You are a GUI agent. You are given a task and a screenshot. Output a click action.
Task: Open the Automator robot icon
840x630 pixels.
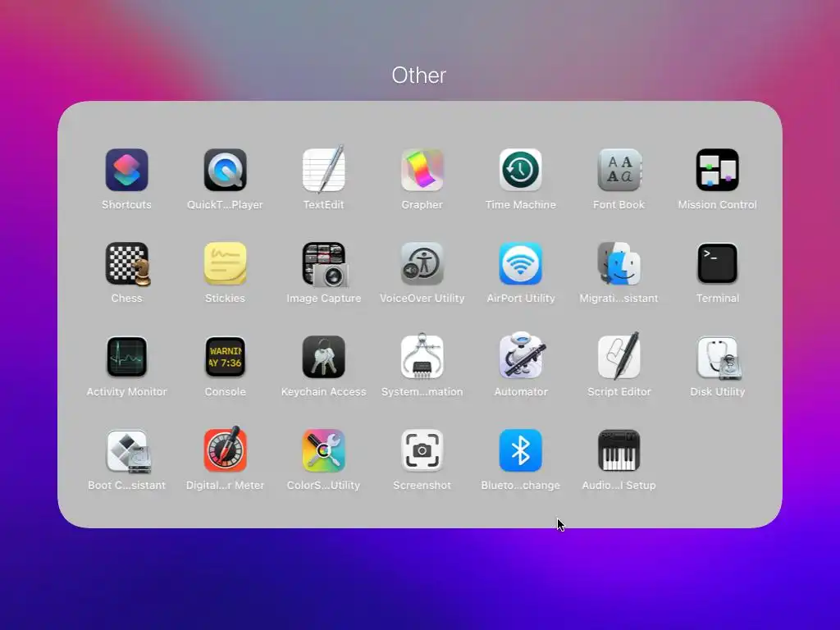pos(521,356)
